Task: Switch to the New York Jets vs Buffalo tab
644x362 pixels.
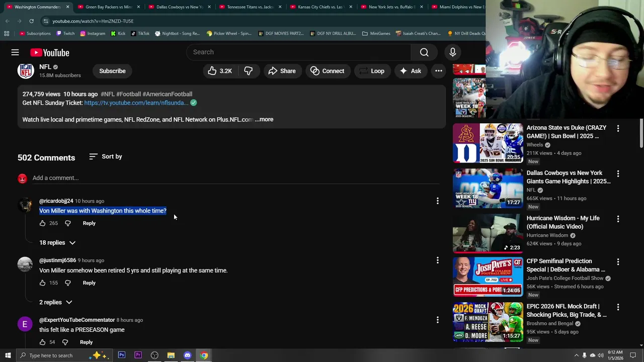Action: pos(391,7)
